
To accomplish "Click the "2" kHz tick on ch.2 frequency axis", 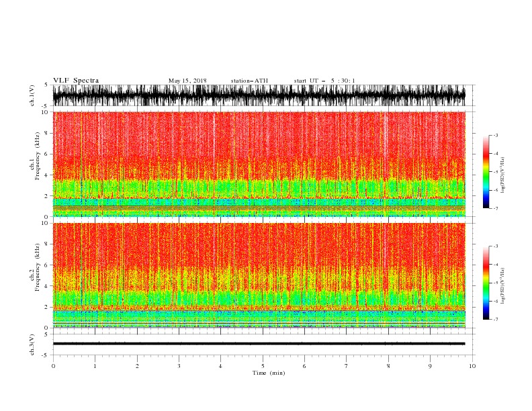I will [46, 307].
